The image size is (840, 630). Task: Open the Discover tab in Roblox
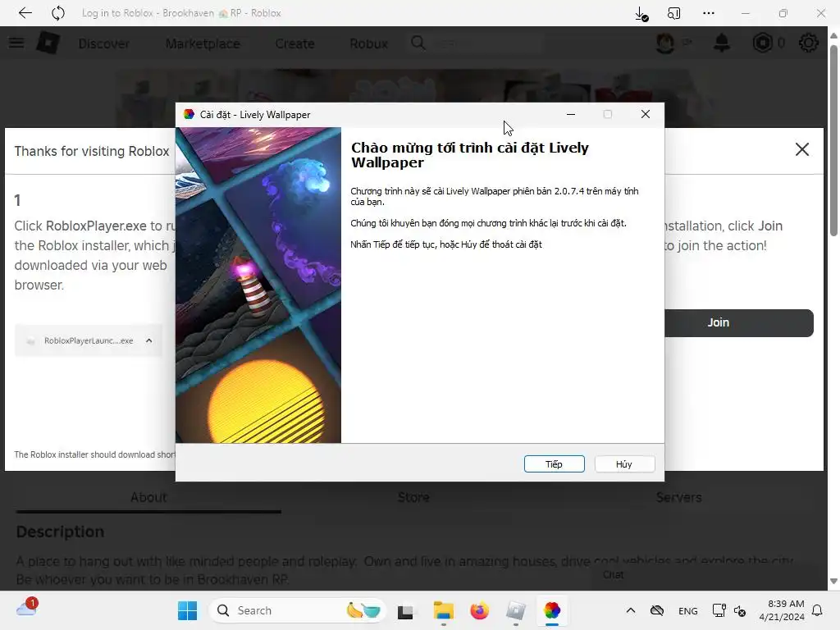104,43
